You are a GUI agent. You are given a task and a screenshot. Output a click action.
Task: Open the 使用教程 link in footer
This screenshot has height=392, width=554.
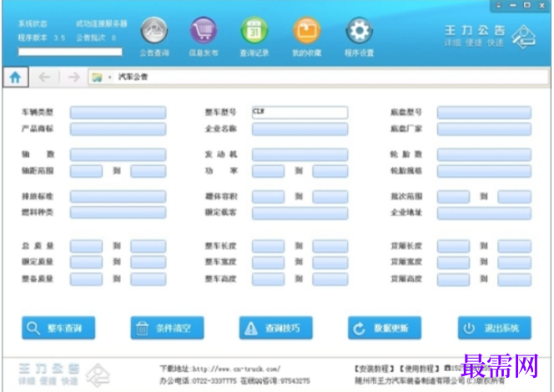[420, 369]
